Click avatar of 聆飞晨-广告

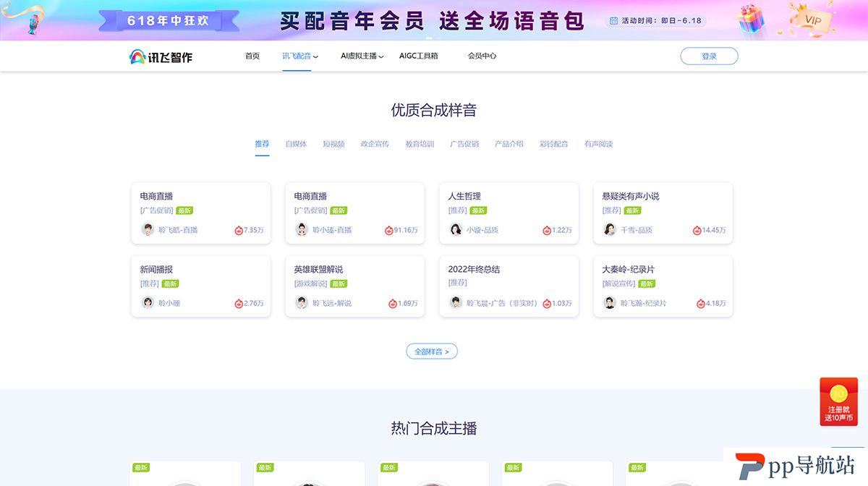point(456,302)
